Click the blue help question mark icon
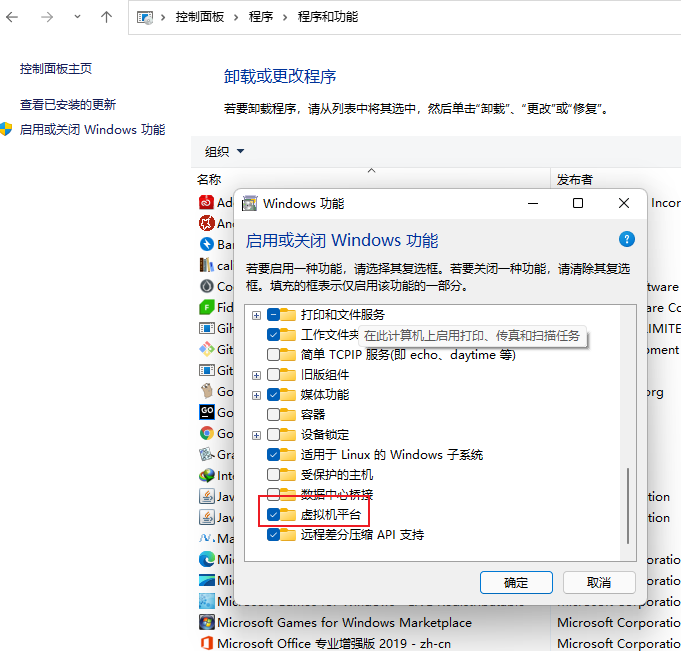This screenshot has width=681, height=651. pyautogui.click(x=627, y=239)
